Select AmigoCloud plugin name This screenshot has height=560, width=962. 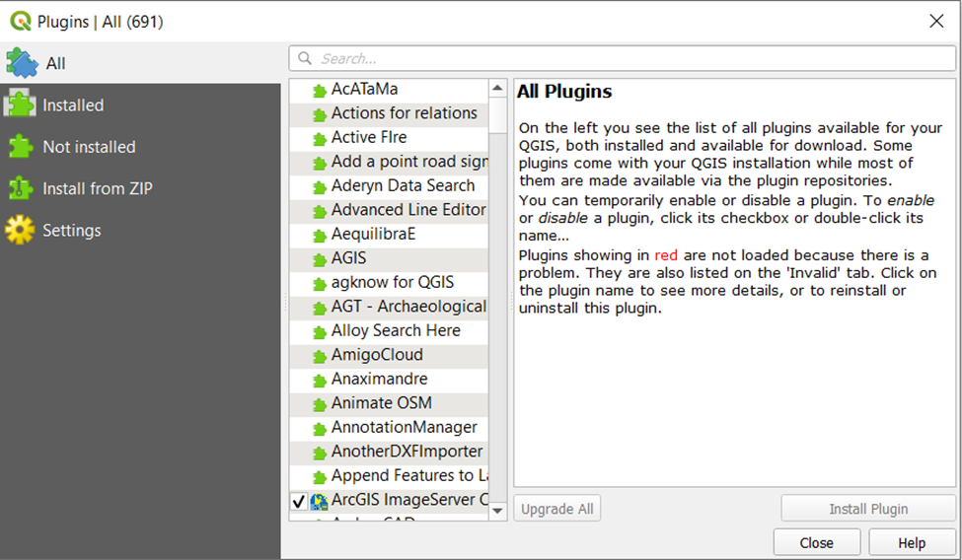click(377, 355)
